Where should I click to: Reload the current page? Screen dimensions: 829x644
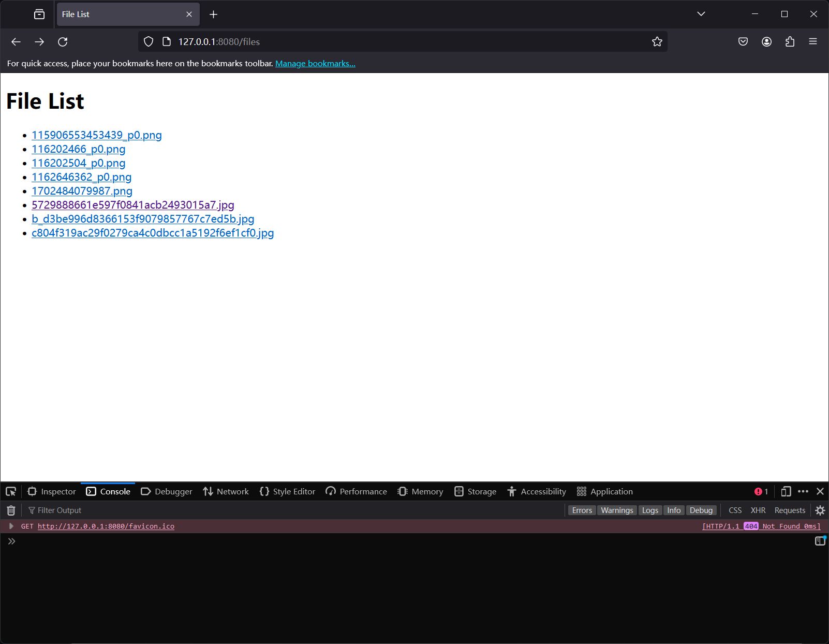(x=63, y=42)
